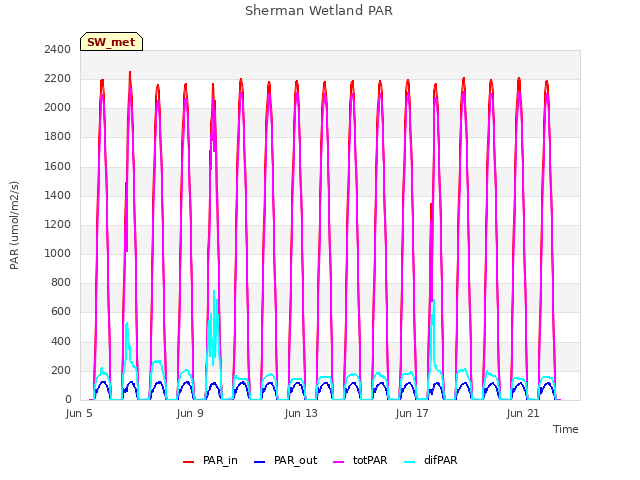This screenshot has width=640, height=480.
Task: Toggle the PAR_out legend entry
Action: click(x=285, y=460)
